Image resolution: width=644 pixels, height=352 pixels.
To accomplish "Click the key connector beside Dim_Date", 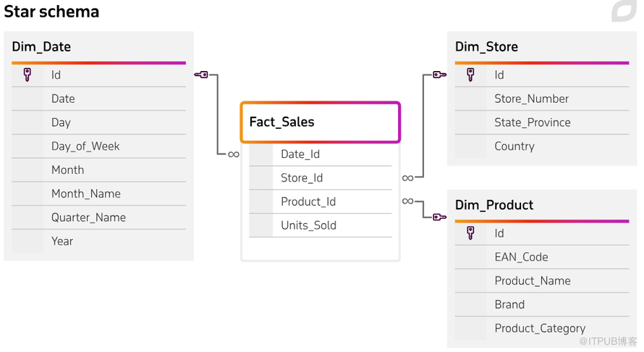I will click(201, 75).
